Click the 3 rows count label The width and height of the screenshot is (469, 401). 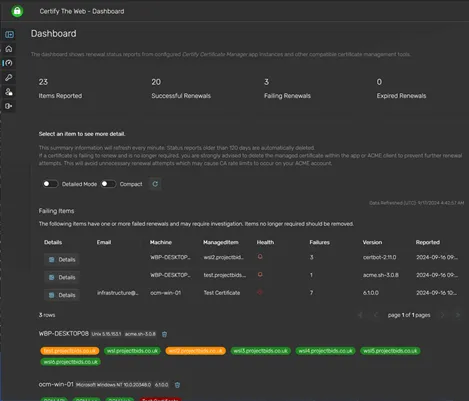coord(47,315)
